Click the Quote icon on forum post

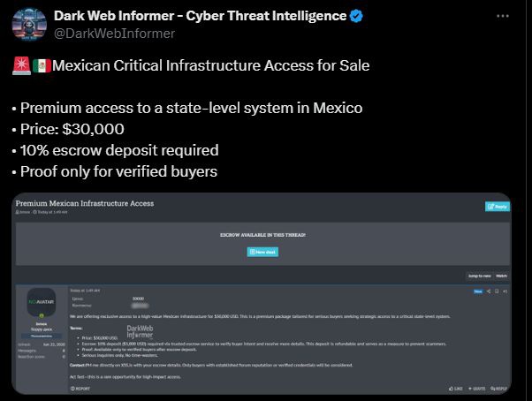point(475,388)
